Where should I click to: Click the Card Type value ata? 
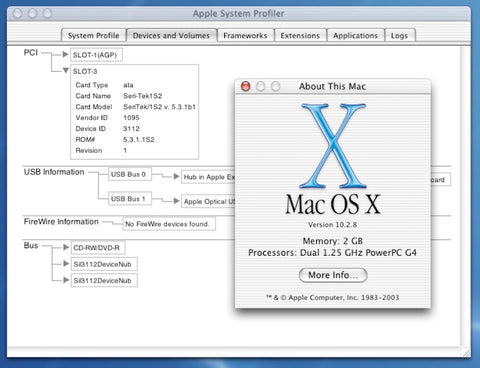(128, 85)
